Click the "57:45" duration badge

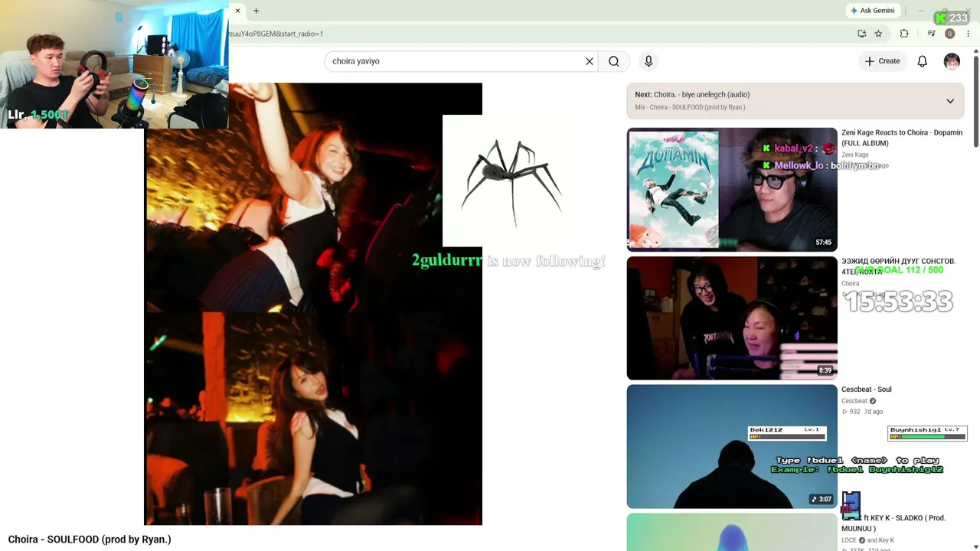[824, 243]
